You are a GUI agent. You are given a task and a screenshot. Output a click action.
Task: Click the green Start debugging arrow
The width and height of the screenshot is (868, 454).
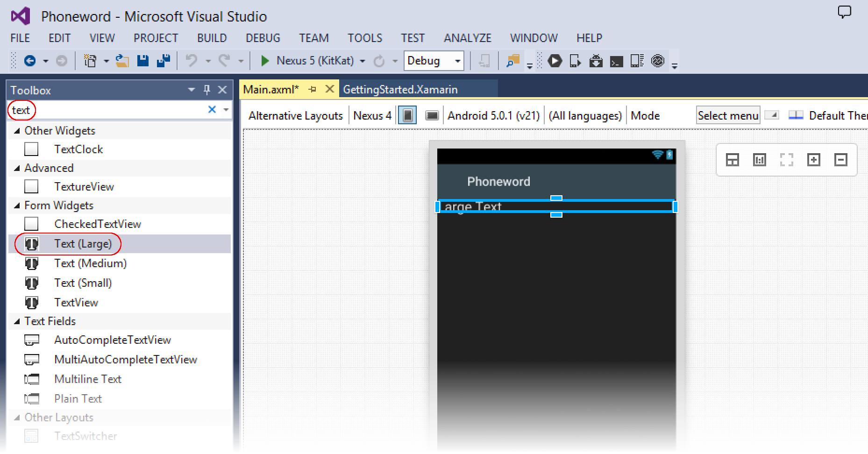tap(265, 61)
